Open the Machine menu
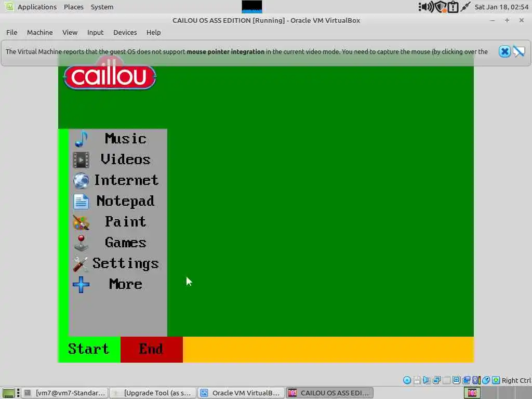532x399 pixels. (x=39, y=33)
